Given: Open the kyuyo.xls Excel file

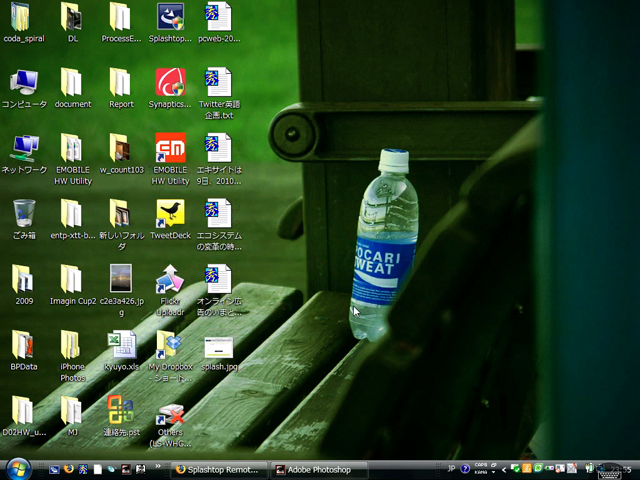Looking at the screenshot, I should pyautogui.click(x=122, y=345).
